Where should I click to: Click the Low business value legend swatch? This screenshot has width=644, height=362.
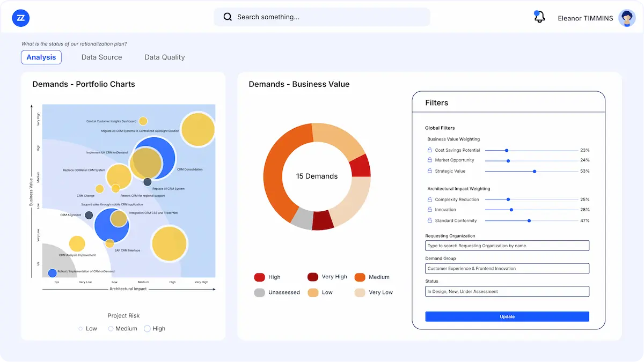pyautogui.click(x=313, y=292)
